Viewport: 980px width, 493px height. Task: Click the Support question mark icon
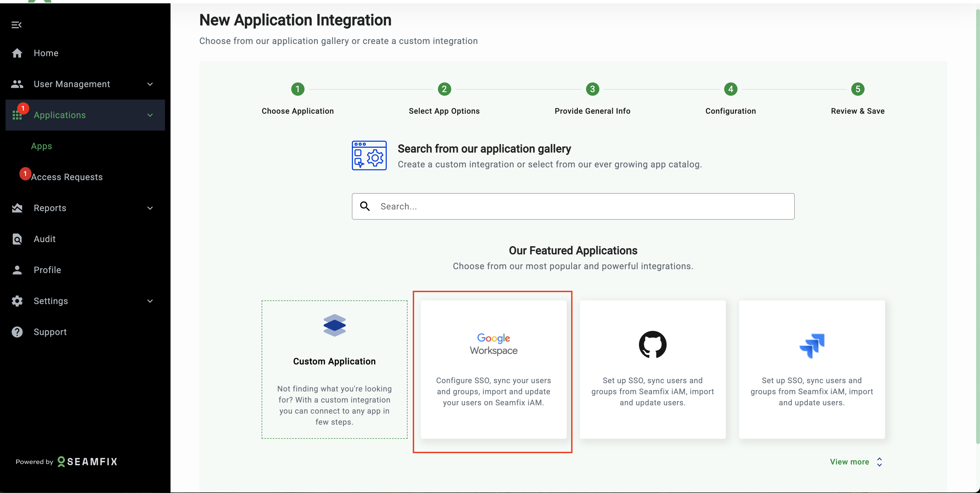click(x=17, y=332)
